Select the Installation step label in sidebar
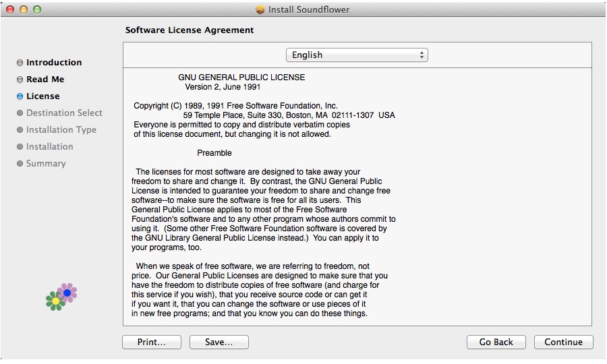This screenshot has height=364, width=607. coord(49,146)
